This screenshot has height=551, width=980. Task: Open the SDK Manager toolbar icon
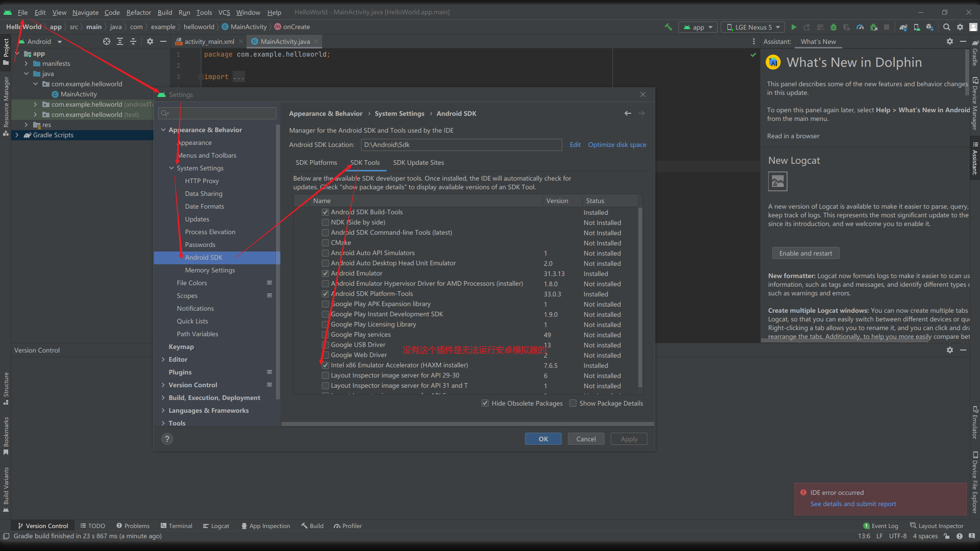pos(930,27)
